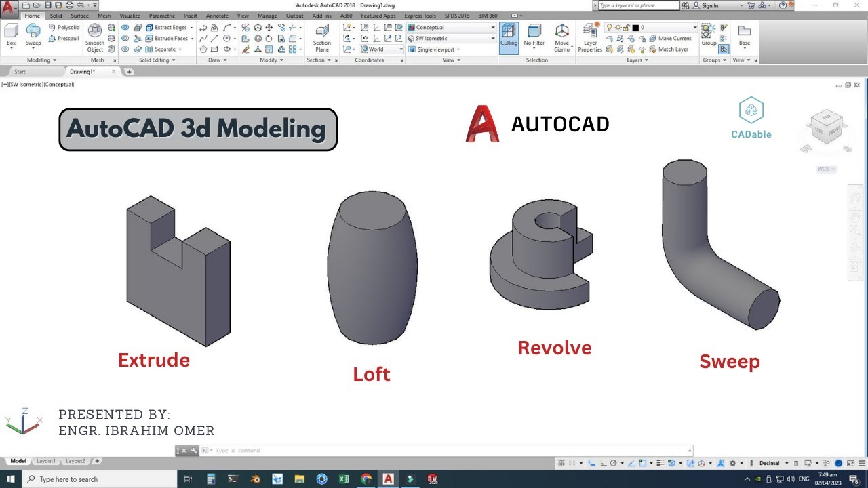Open the Conceptual visual style dropdown
The width and height of the screenshot is (868, 488).
[x=452, y=28]
